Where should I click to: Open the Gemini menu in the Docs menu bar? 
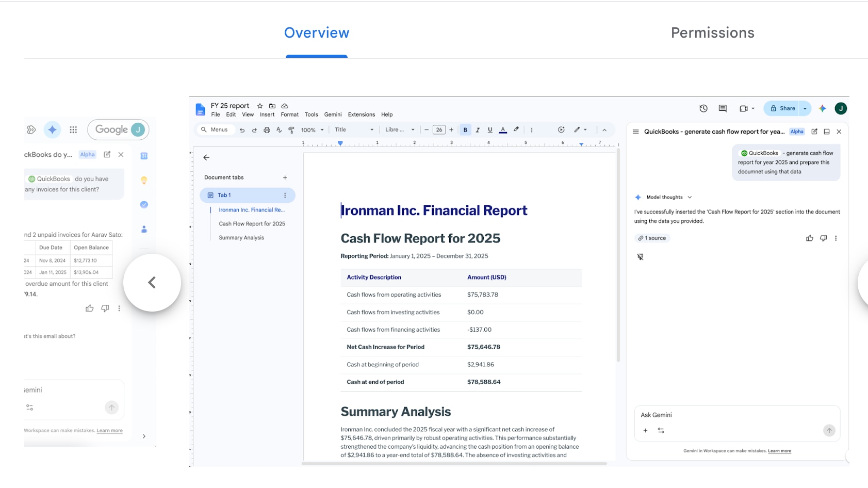pos(333,115)
